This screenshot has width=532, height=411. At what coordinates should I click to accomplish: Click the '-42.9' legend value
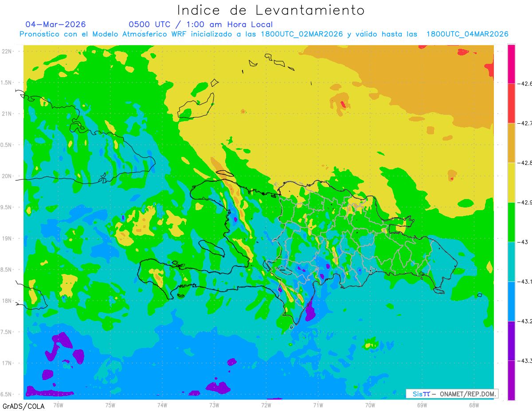pyautogui.click(x=524, y=202)
